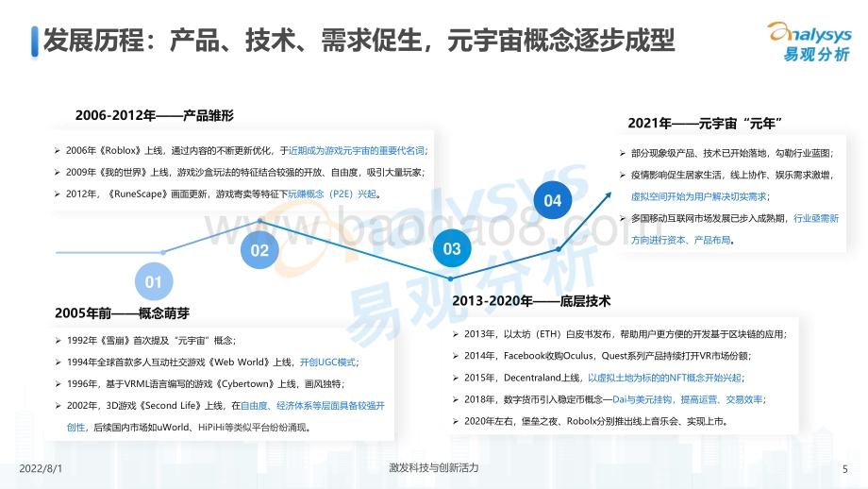Click the 疫情影响促生居家生活 bullet line
The image size is (868, 489).
click(x=726, y=175)
